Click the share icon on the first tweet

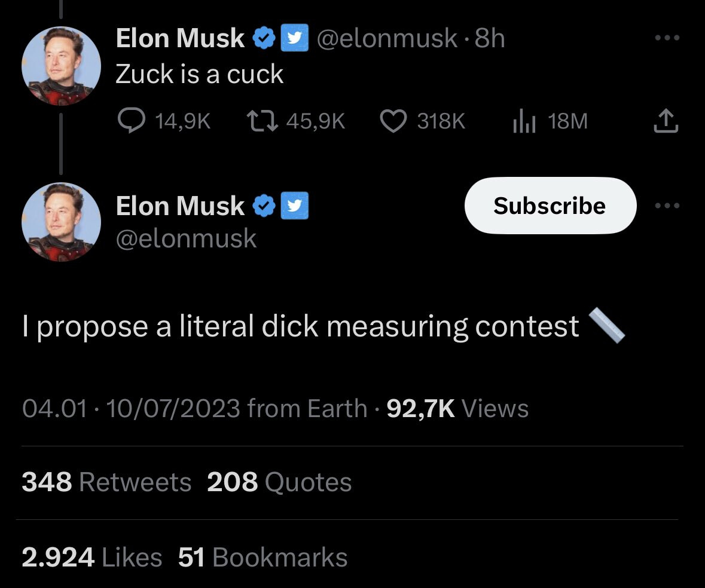[666, 121]
